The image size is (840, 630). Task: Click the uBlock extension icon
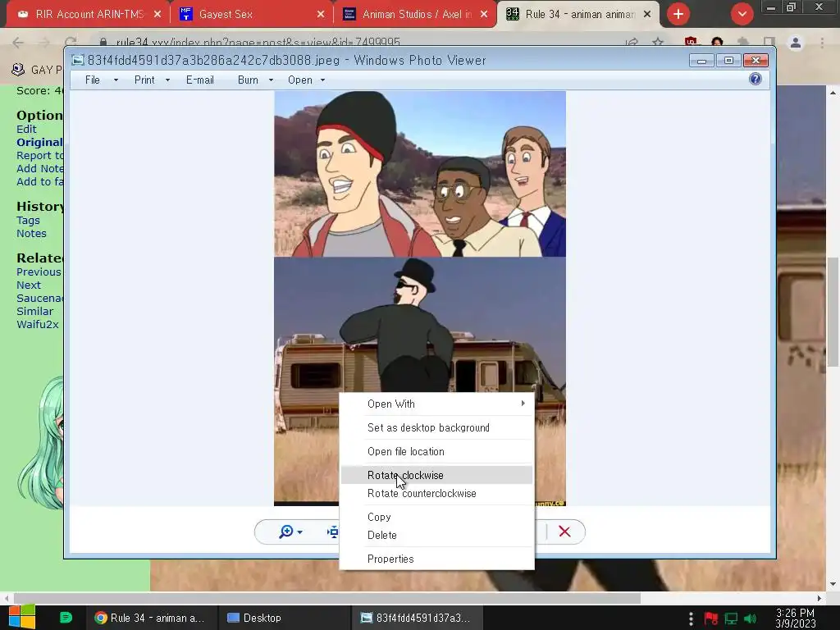click(691, 43)
